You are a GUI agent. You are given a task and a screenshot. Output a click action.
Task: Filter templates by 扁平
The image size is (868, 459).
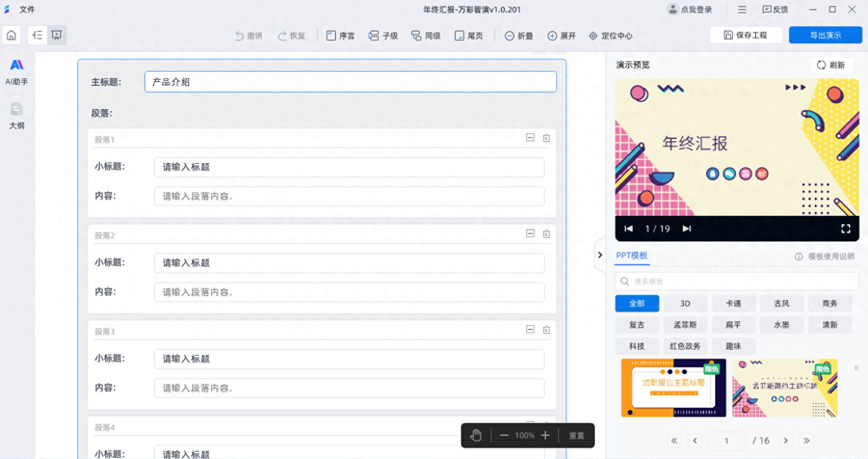733,325
